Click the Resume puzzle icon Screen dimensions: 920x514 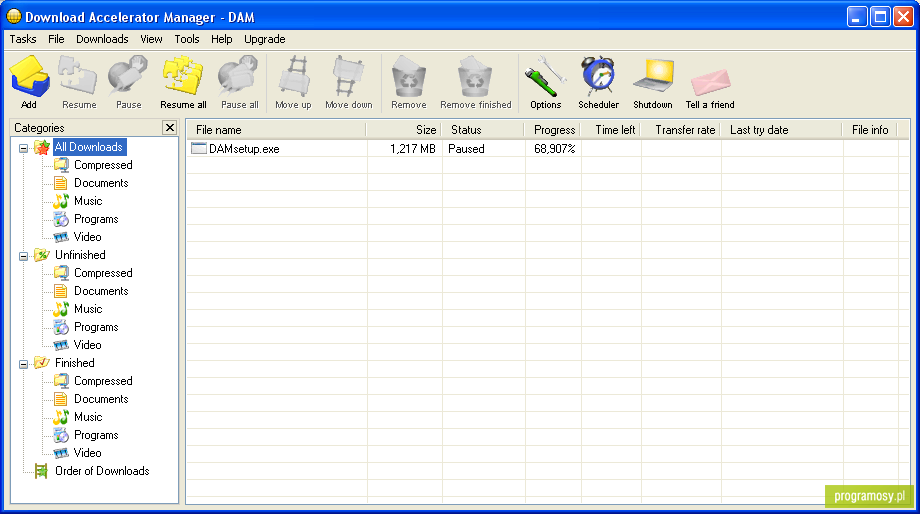(x=77, y=76)
